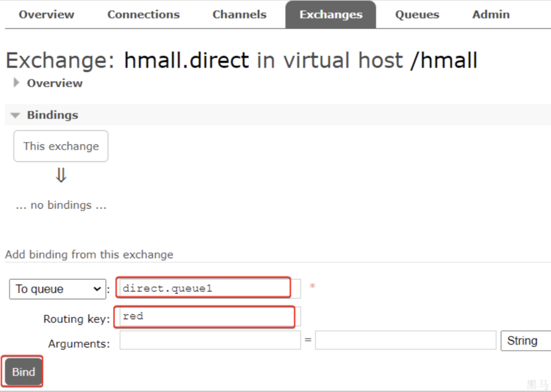Expand the collapsed Overview section triangle

pos(17,83)
